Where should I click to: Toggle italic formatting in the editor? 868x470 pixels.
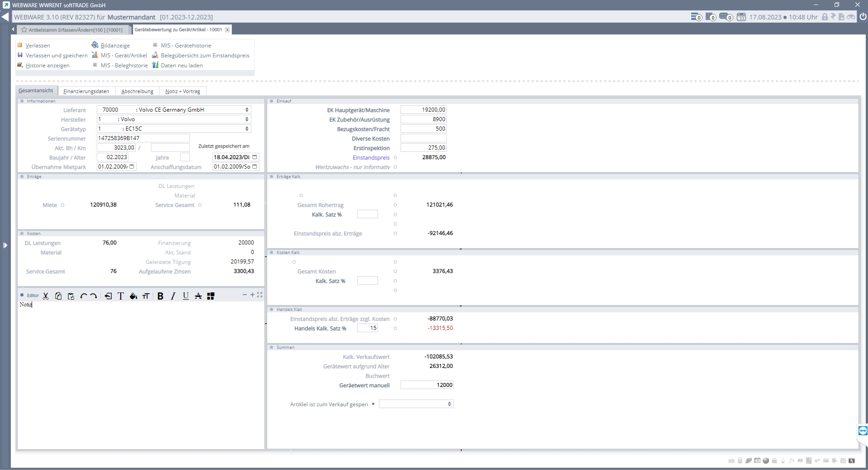pos(173,296)
